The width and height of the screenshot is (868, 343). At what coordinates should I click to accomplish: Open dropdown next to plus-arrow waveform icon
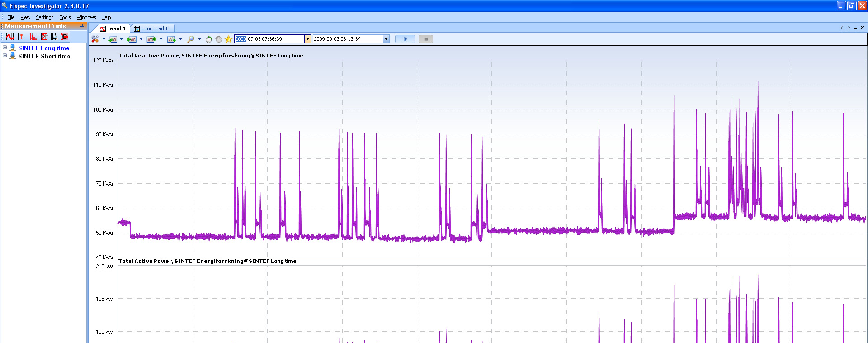(180, 39)
